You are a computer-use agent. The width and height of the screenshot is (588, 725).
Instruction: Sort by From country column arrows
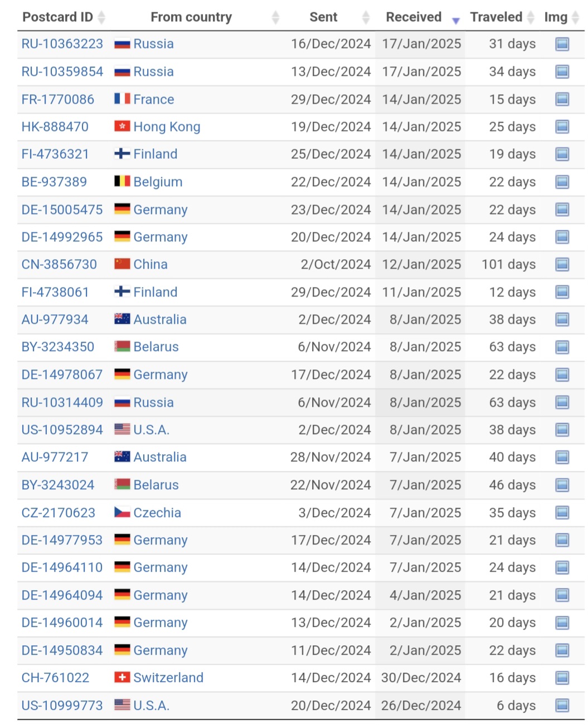(275, 18)
